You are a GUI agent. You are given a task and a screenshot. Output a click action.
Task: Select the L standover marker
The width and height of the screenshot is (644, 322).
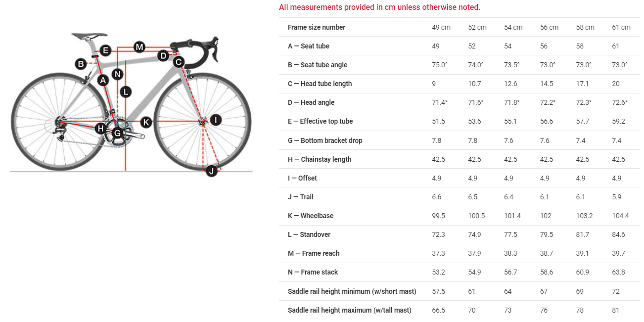126,92
